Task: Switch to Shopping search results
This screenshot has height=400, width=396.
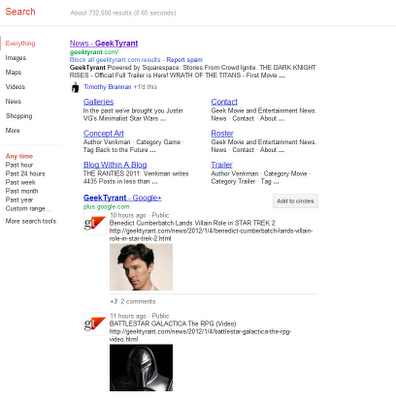Action: coord(19,116)
